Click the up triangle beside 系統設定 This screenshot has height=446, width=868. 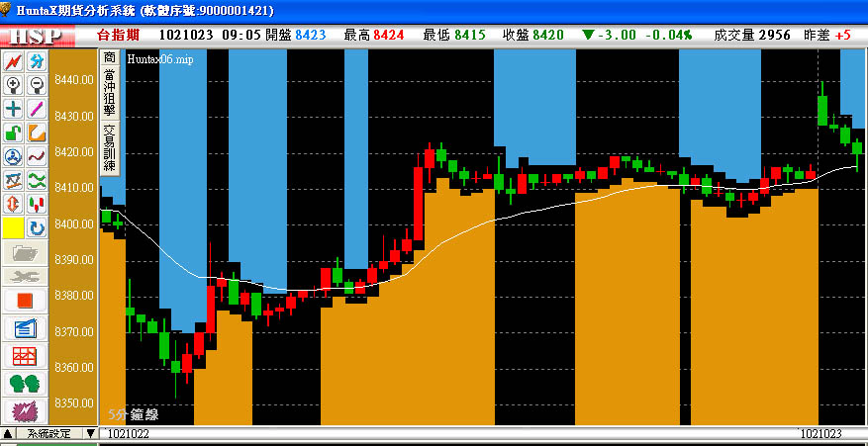tap(8, 433)
